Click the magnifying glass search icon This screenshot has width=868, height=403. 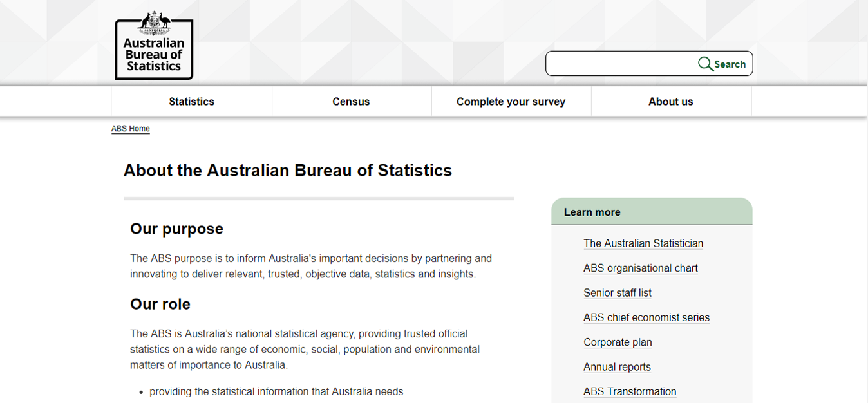click(x=706, y=64)
